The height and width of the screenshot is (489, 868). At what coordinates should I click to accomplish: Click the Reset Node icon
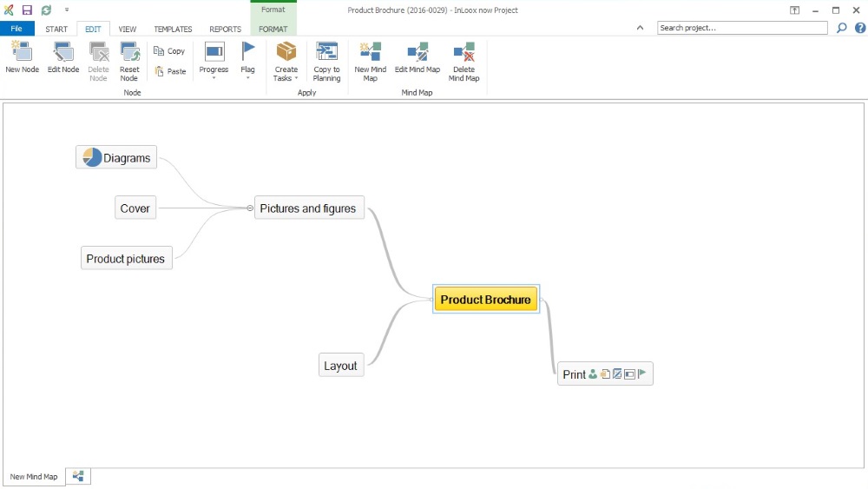point(129,52)
